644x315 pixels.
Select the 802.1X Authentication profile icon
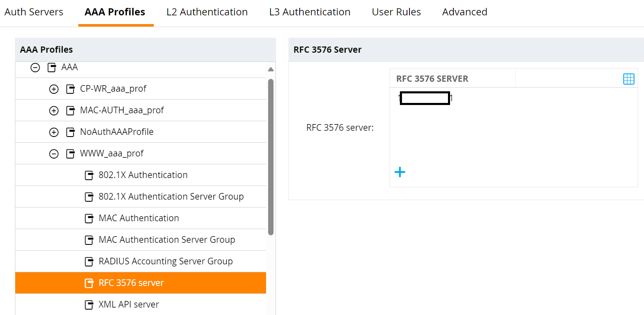(x=90, y=175)
